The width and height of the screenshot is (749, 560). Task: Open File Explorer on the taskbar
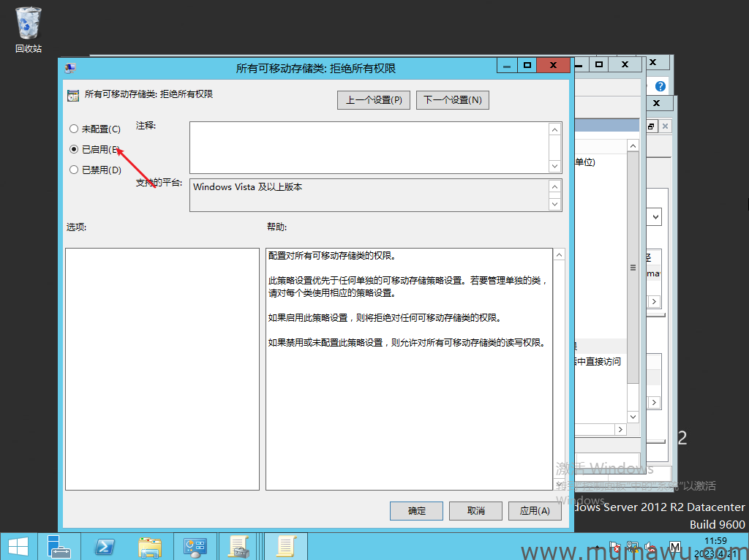pyautogui.click(x=150, y=546)
